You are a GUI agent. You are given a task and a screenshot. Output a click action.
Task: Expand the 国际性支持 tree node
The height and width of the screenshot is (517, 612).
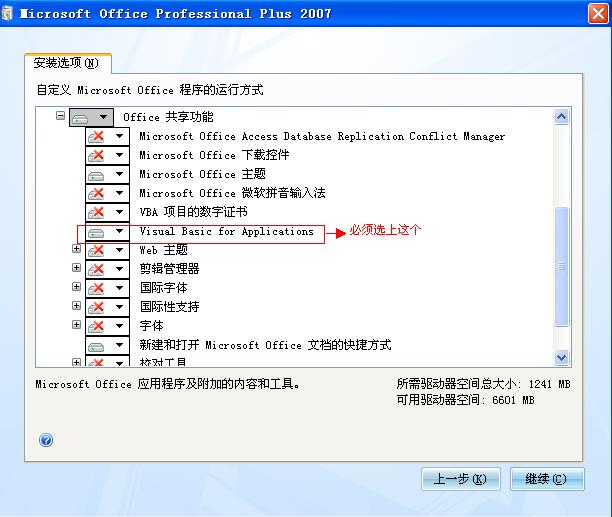point(76,306)
